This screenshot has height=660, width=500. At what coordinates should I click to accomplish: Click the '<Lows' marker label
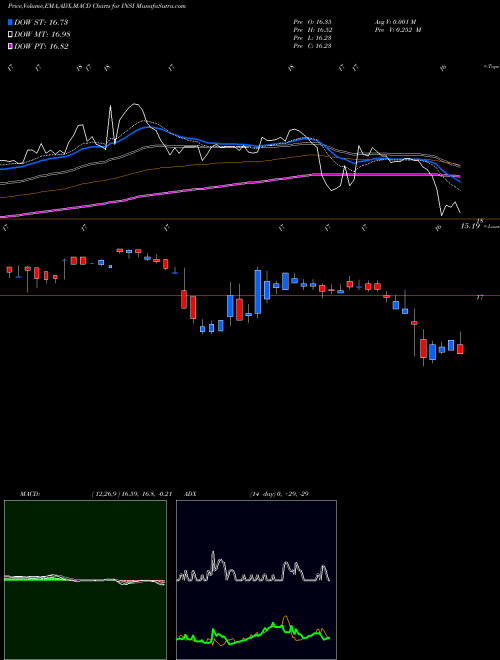(491, 227)
